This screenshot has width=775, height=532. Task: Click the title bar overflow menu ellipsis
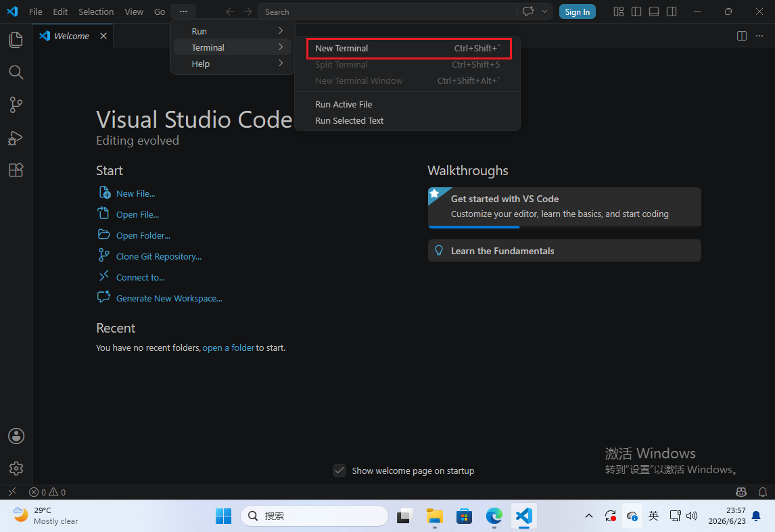[183, 11]
